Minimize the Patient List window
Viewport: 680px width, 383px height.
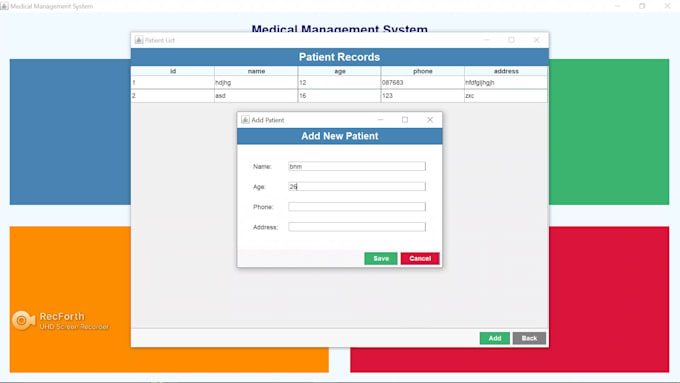click(x=487, y=40)
